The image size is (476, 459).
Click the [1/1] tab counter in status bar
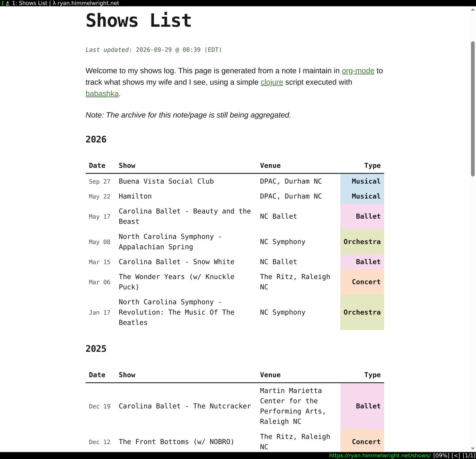(468, 455)
